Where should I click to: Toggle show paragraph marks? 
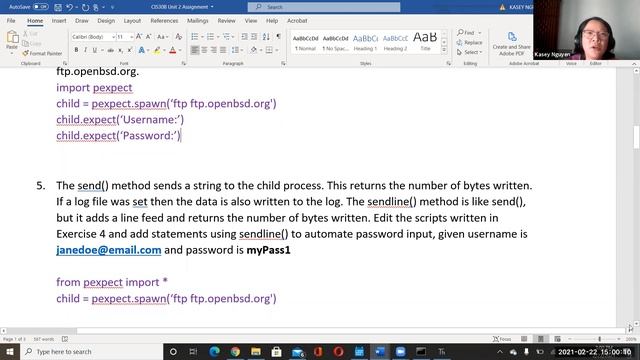point(278,37)
